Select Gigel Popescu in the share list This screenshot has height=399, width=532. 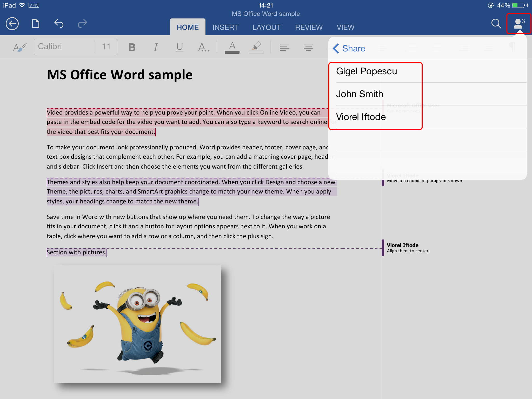coord(428,71)
